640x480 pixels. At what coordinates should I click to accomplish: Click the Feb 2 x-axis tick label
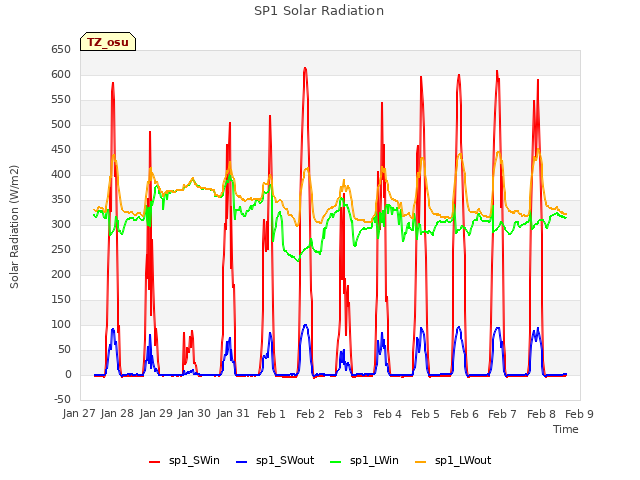[310, 413]
